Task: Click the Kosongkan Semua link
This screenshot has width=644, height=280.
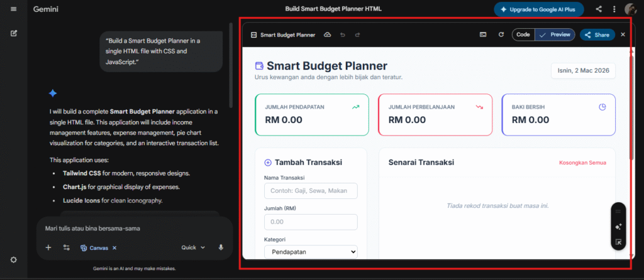Action: coord(582,163)
